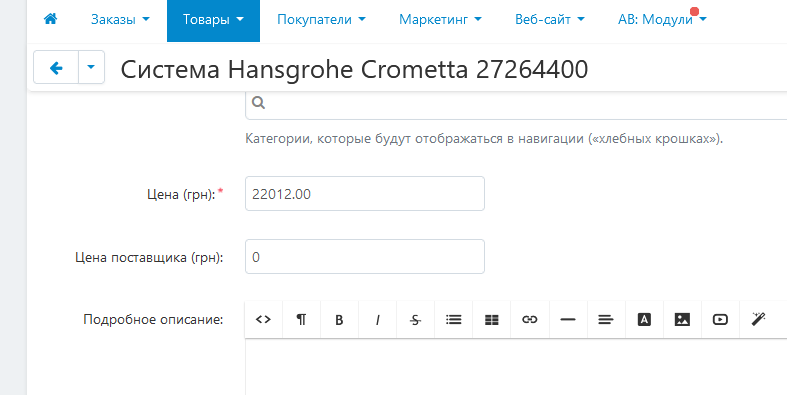
Task: Insert a list via editor toolbar
Action: point(454,319)
